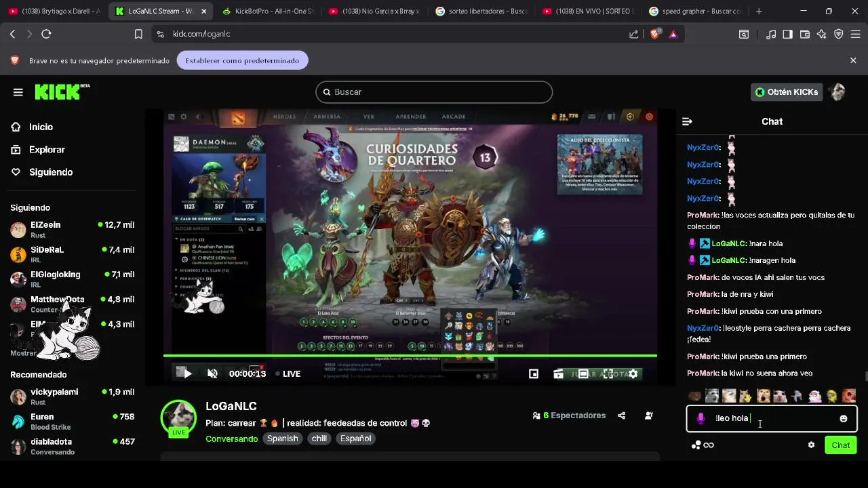Screen dimensions: 868x488
Task: Toggle theater mode in player
Action: point(583,373)
